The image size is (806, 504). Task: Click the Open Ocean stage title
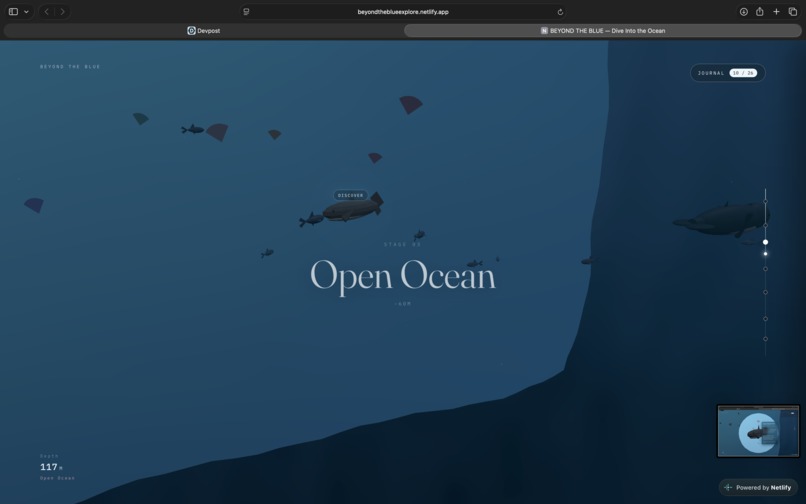click(403, 276)
